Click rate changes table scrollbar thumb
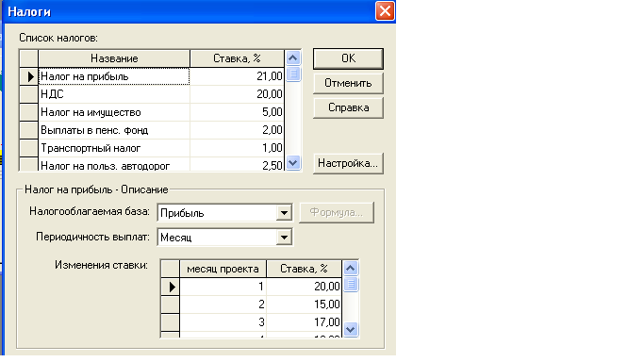Image resolution: width=644 pixels, height=362 pixels. (x=351, y=284)
